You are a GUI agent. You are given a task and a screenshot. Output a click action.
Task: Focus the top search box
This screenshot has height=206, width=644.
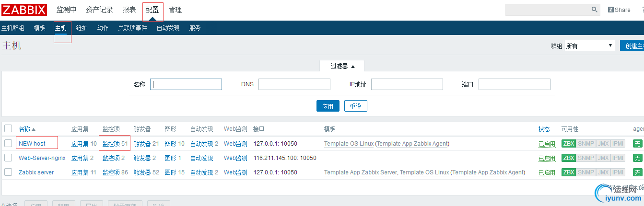(x=548, y=10)
